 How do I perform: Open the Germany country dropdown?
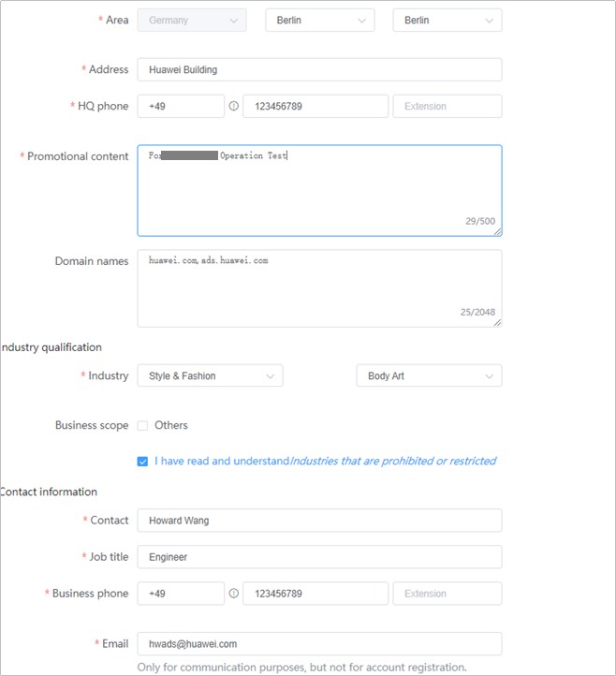[192, 21]
